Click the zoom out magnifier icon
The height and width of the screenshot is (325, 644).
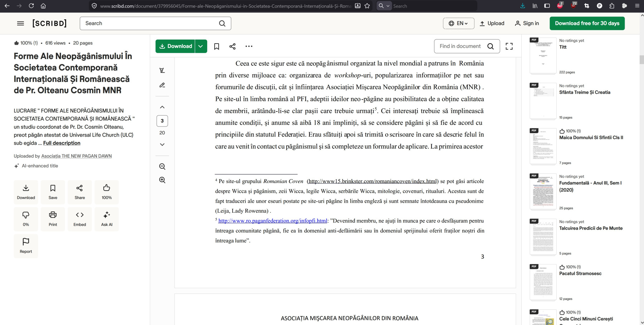(162, 167)
